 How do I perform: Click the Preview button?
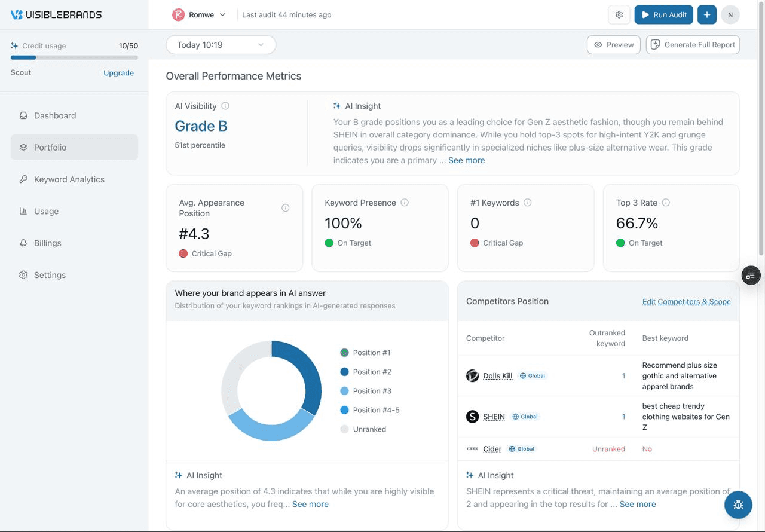click(614, 45)
